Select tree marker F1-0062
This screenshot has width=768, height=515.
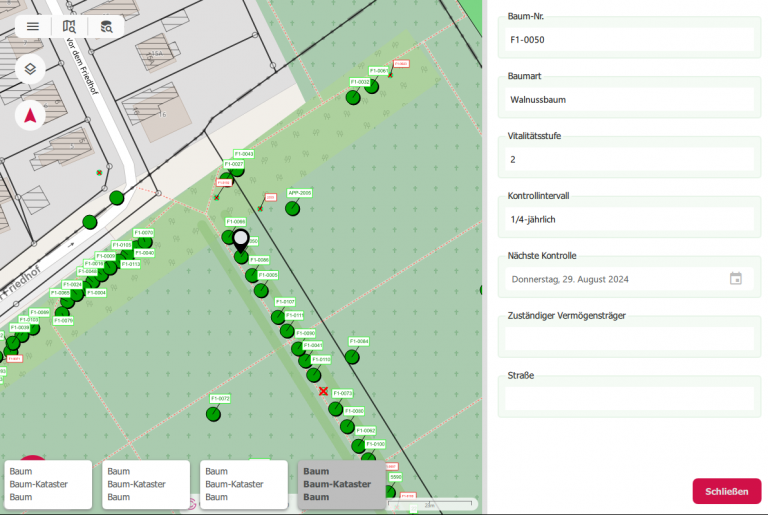(359, 445)
